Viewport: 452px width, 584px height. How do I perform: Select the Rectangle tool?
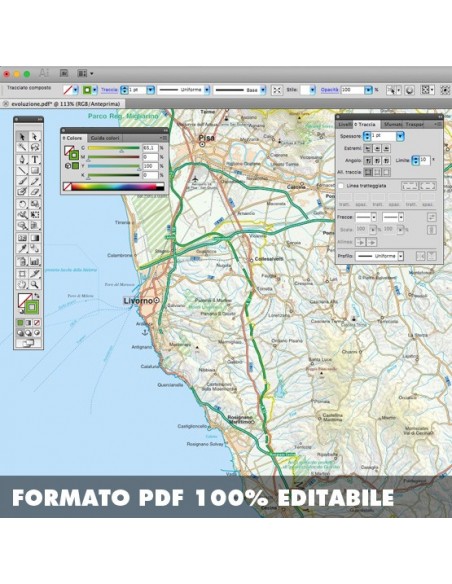[35, 171]
